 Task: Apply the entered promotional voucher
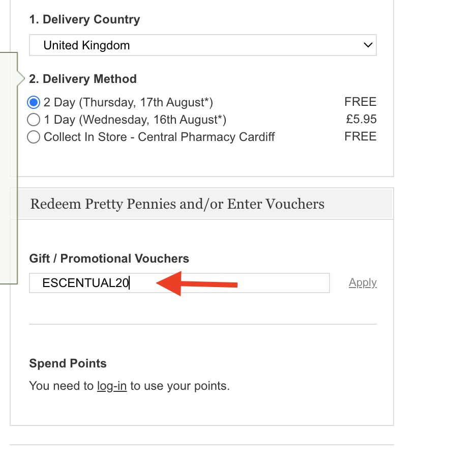[363, 283]
